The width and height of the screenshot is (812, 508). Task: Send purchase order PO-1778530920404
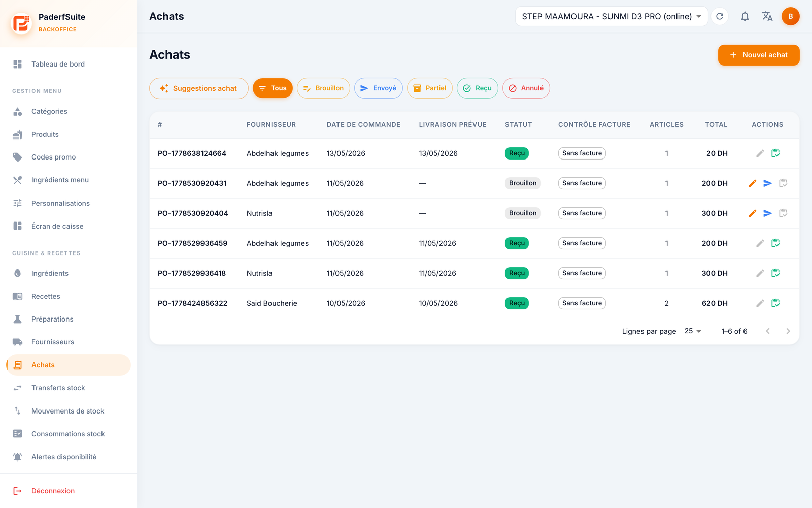768,213
